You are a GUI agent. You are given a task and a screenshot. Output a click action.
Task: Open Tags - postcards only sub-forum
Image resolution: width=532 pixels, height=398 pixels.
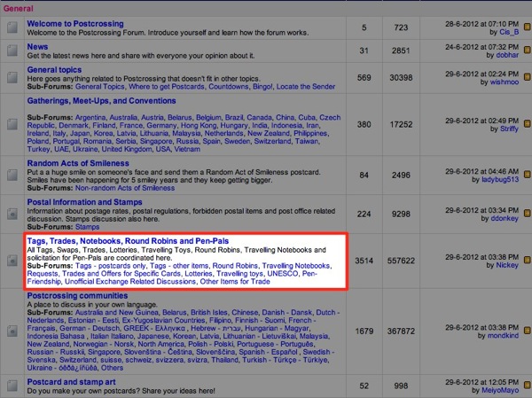111,266
